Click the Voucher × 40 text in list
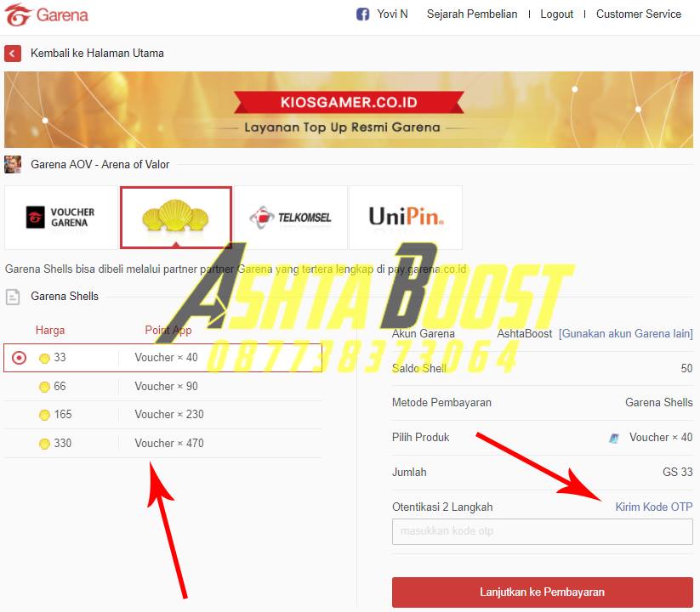 (166, 357)
